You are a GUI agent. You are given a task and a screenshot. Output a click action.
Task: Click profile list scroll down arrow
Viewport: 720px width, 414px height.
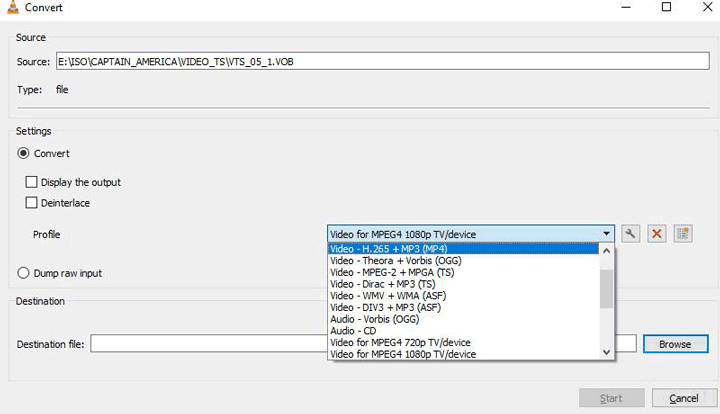coord(607,352)
